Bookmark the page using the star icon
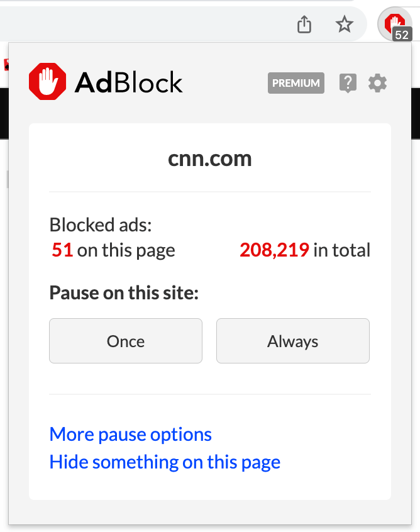 point(345,25)
